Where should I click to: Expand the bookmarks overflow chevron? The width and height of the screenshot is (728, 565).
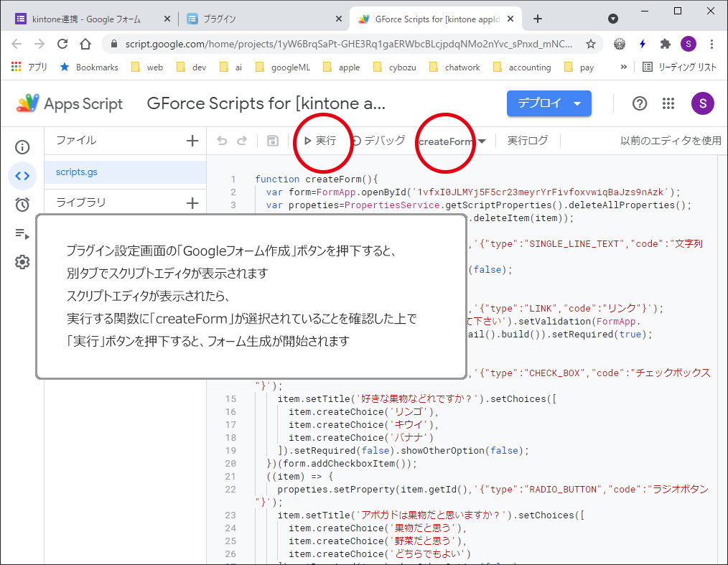tap(623, 67)
